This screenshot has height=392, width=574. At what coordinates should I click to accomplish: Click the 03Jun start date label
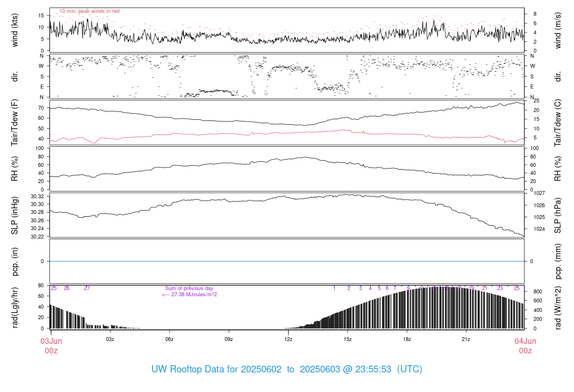(x=50, y=341)
